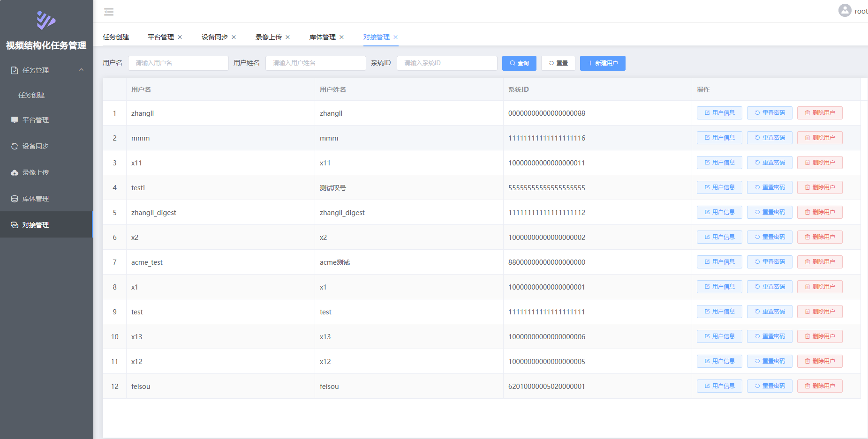Switch to the 设备同步 tab
This screenshot has width=868, height=439.
coord(215,37)
